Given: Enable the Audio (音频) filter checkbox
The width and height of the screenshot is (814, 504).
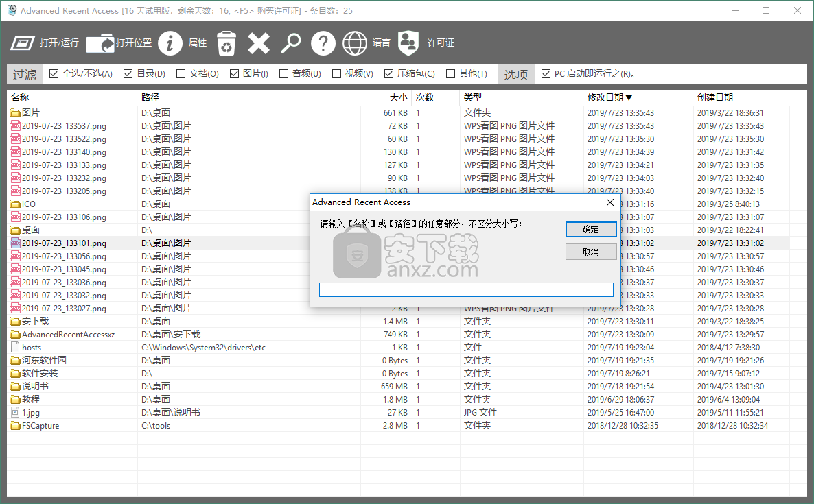Looking at the screenshot, I should point(283,73).
